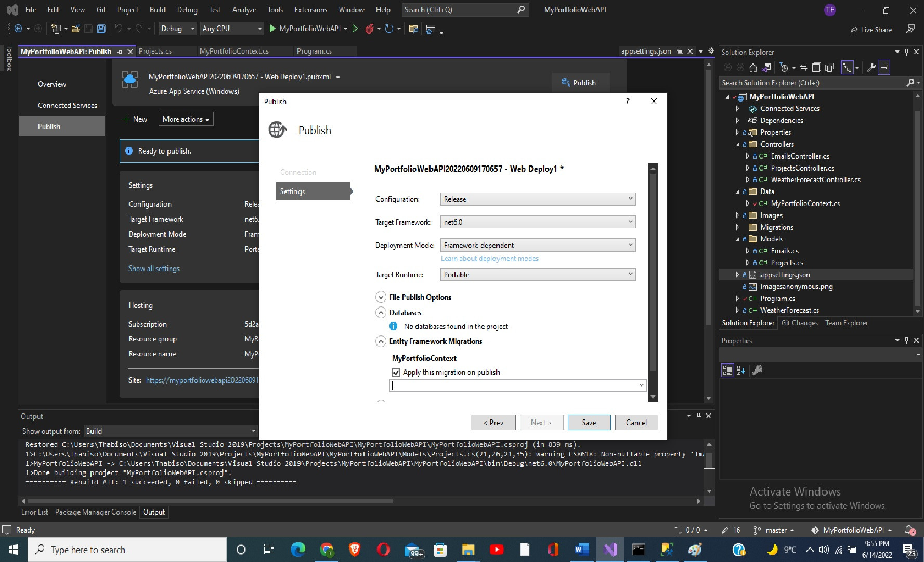Screen dimensions: 924x562
Task: Click the TF user account avatar
Action: click(830, 10)
